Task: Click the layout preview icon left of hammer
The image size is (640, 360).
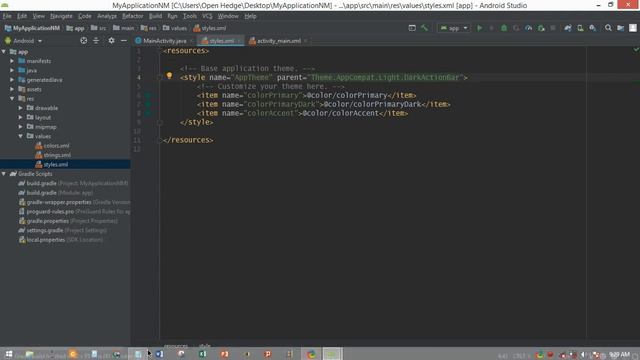Action: point(412,28)
